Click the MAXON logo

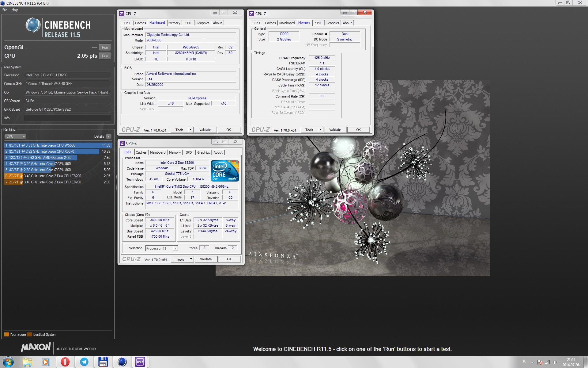pos(36,347)
